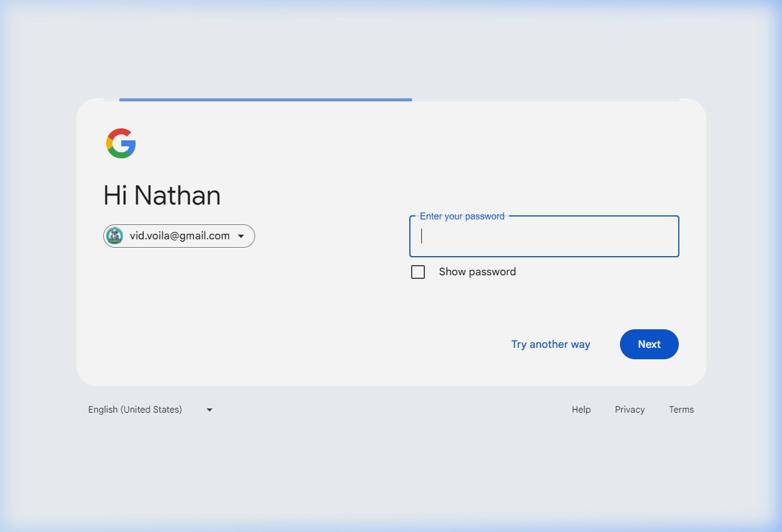Open the English (United States) language selector
The width and height of the screenshot is (782, 532).
coord(135,410)
